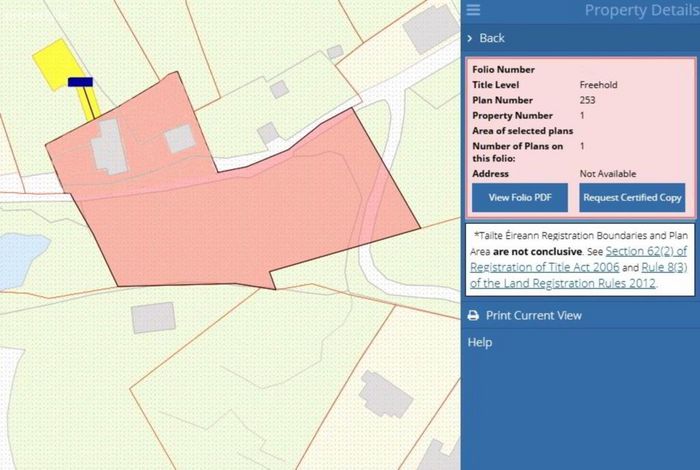Click the View Folio PDF button
The height and width of the screenshot is (470, 700).
point(520,197)
